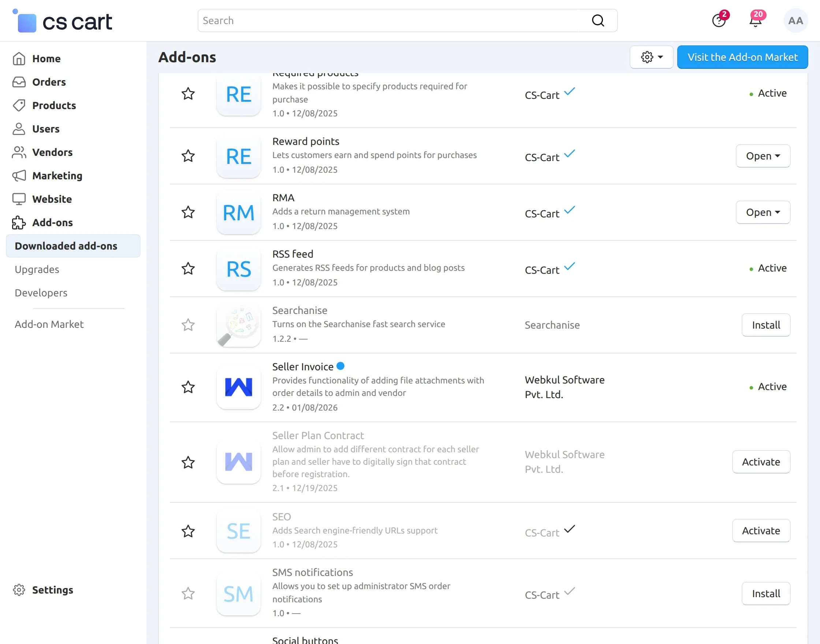
Task: Open the Seller Invoice add-on icon
Action: click(238, 387)
